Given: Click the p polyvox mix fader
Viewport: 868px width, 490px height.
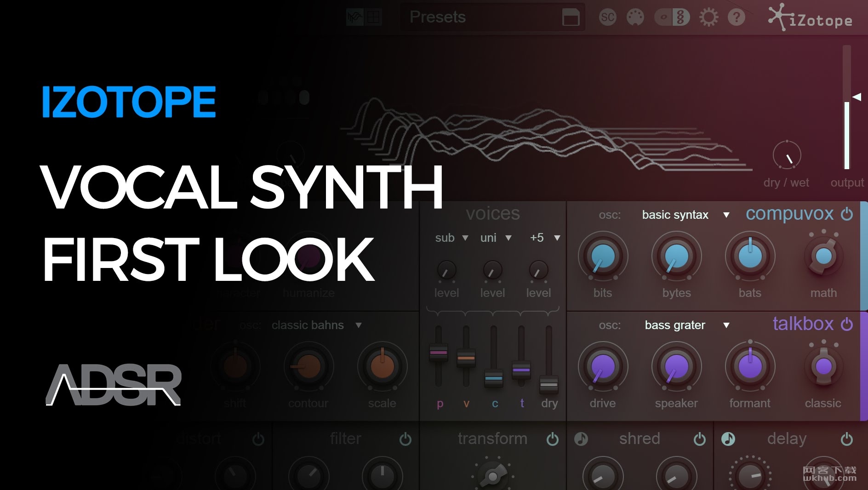Looking at the screenshot, I should coord(439,353).
